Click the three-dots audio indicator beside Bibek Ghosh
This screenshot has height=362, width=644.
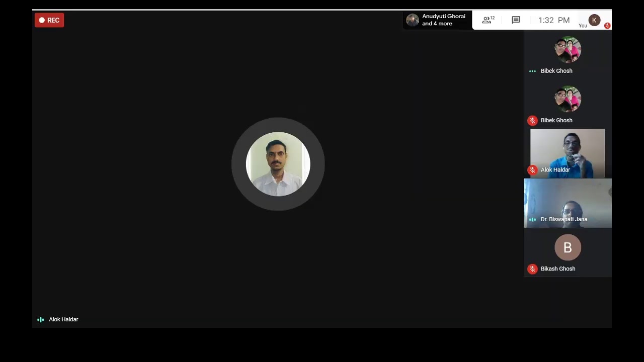(x=532, y=71)
